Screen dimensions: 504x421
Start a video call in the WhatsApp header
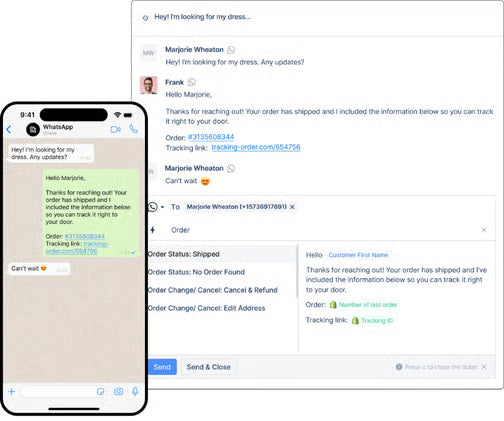point(116,129)
